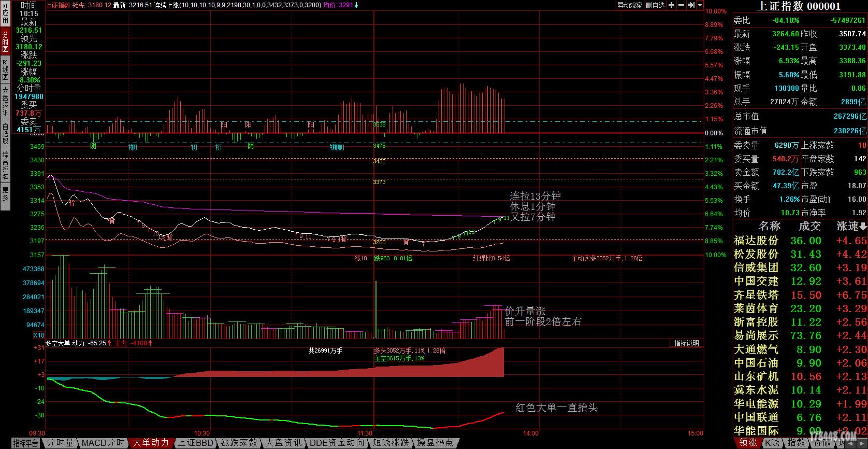Click the minus zoom-out icon in the chart toolbar
This screenshot has height=449, width=868.
click(681, 5)
